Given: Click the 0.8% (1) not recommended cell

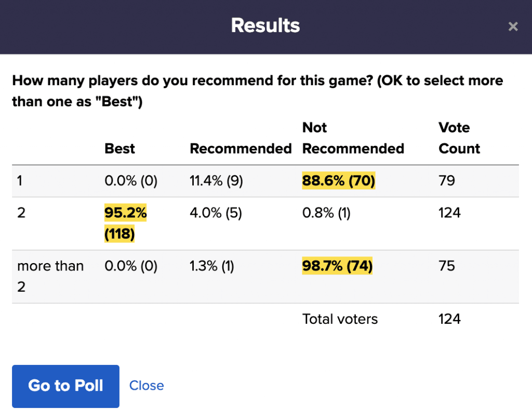Looking at the screenshot, I should [326, 213].
